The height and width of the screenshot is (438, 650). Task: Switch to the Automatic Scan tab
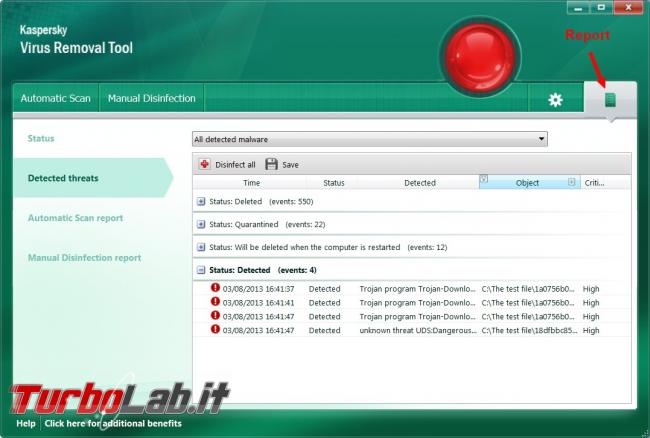(56, 98)
